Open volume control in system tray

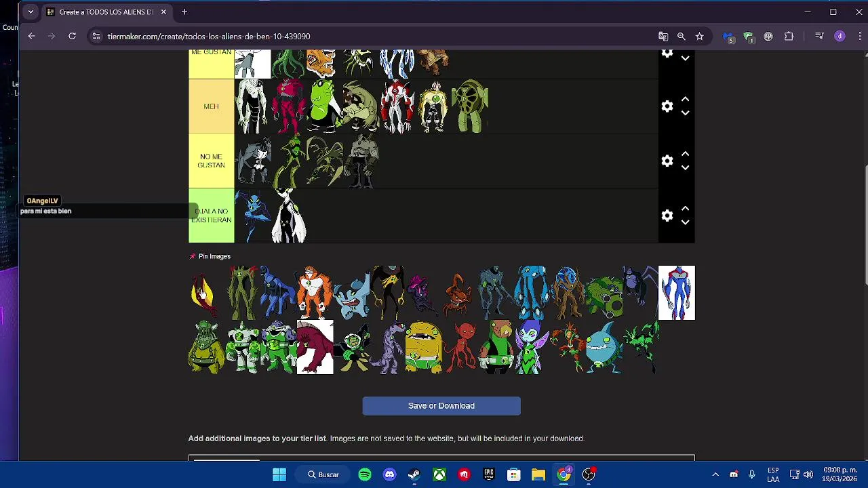tap(808, 474)
